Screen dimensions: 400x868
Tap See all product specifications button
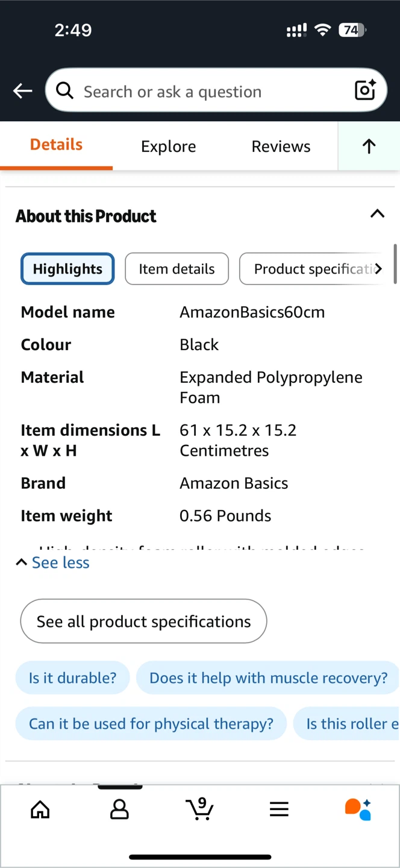click(x=143, y=621)
